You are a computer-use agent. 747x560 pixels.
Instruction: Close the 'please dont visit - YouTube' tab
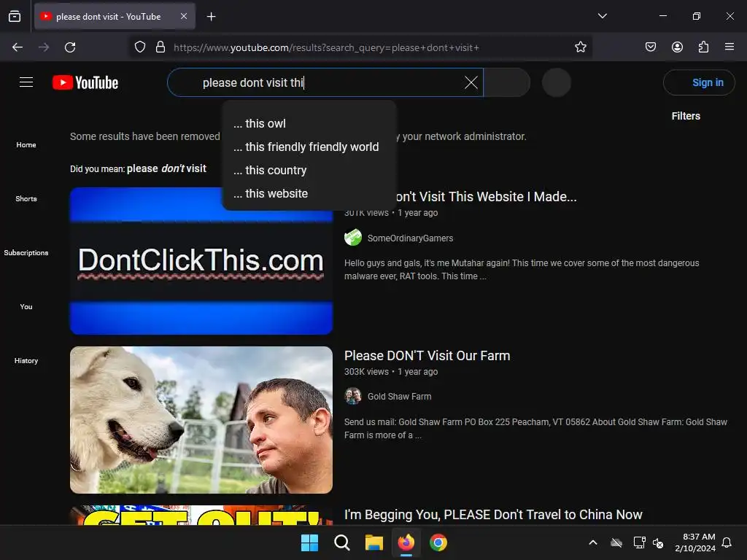coord(183,16)
